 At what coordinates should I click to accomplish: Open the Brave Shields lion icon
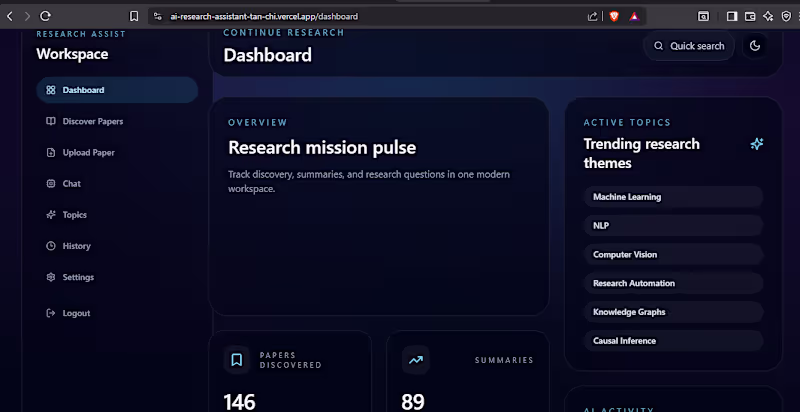(x=614, y=16)
